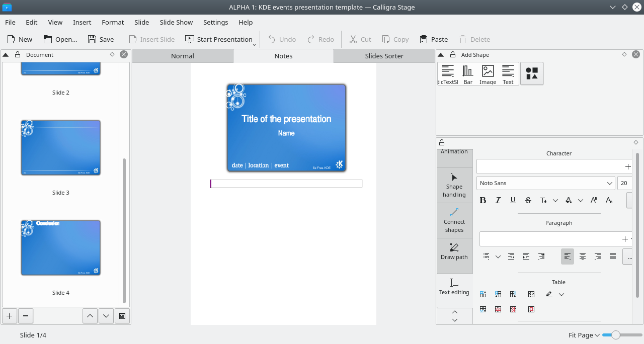Open the Document panel view options button
The height and width of the screenshot is (344, 644).
pos(122,316)
